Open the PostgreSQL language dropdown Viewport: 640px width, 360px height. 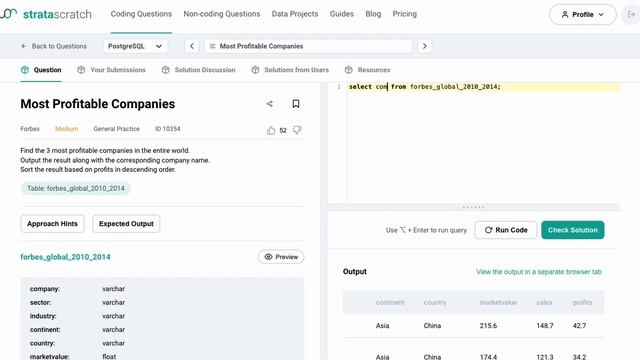(x=135, y=46)
